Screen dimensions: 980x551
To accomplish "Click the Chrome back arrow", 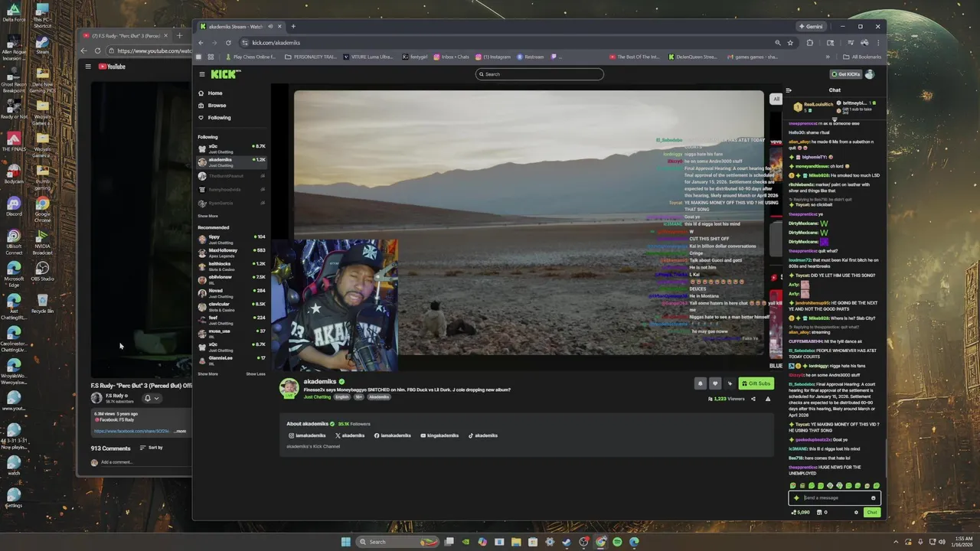I will click(x=201, y=43).
